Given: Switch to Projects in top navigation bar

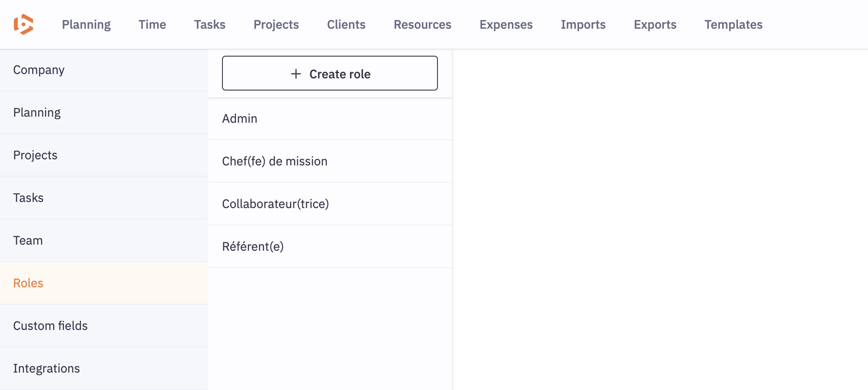Looking at the screenshot, I should pyautogui.click(x=276, y=25).
